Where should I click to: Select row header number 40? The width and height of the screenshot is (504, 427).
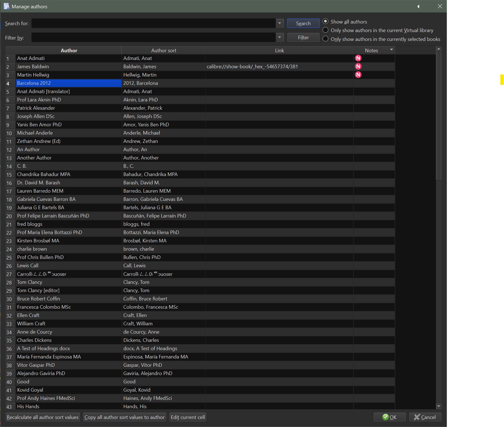pos(11,382)
